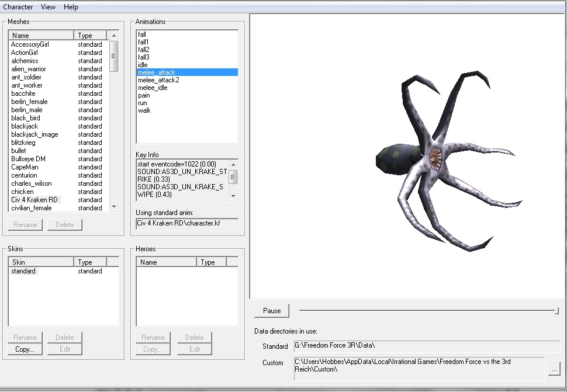The width and height of the screenshot is (567, 392).
Task: Select alchemiss mesh
Action: click(x=58, y=61)
